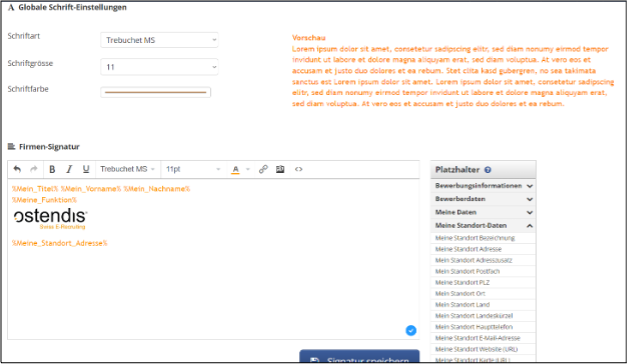Open the Schriftgrösse dropdown showing 11
628x364 pixels.
[159, 67]
